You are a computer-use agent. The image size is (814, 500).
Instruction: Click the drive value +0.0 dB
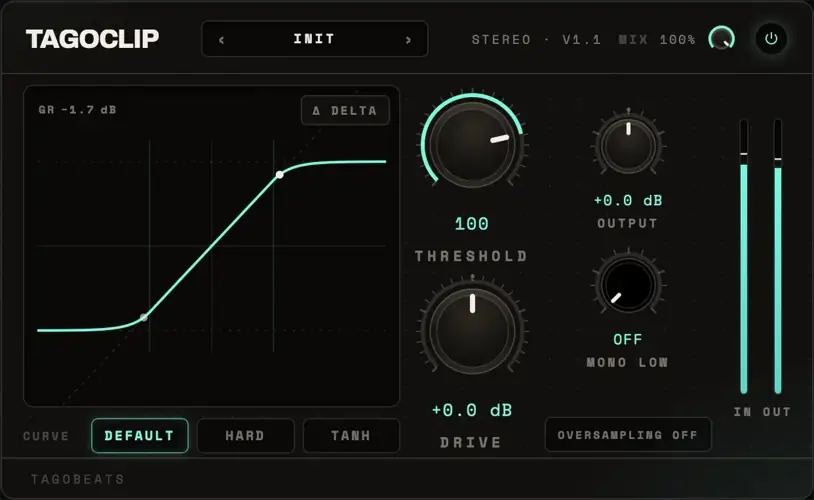tap(472, 410)
